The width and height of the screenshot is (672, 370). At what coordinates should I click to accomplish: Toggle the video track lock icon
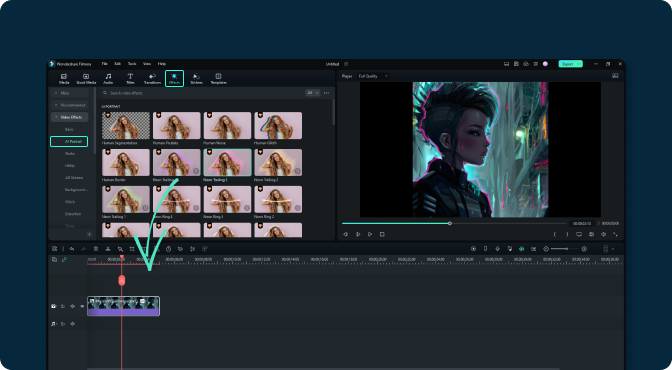[63, 306]
